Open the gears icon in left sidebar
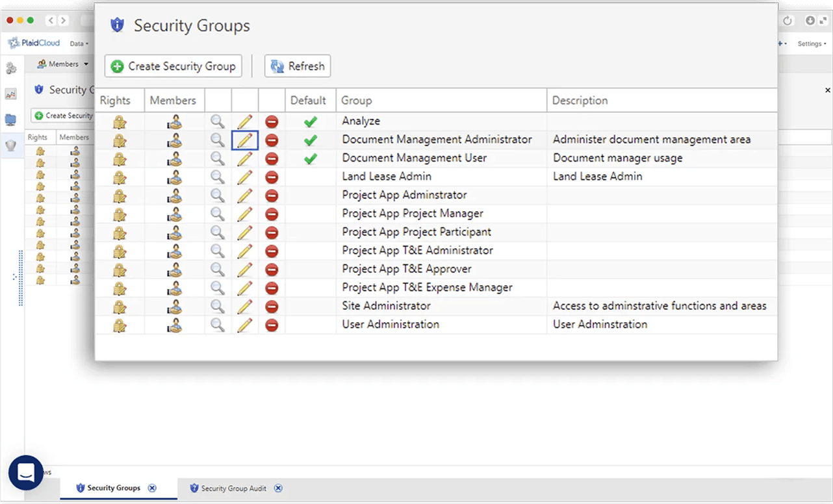This screenshot has width=833, height=504. (11, 68)
